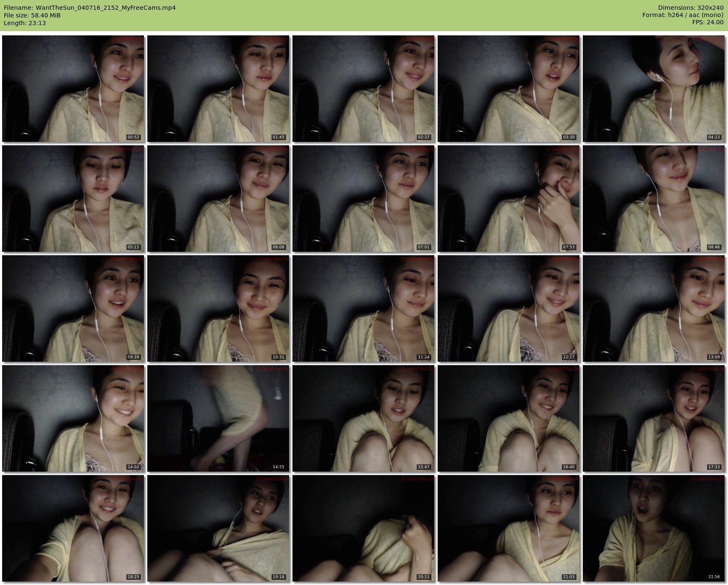Select the frame at 01:45
Viewport: 728px width, 585px height.
(x=218, y=89)
